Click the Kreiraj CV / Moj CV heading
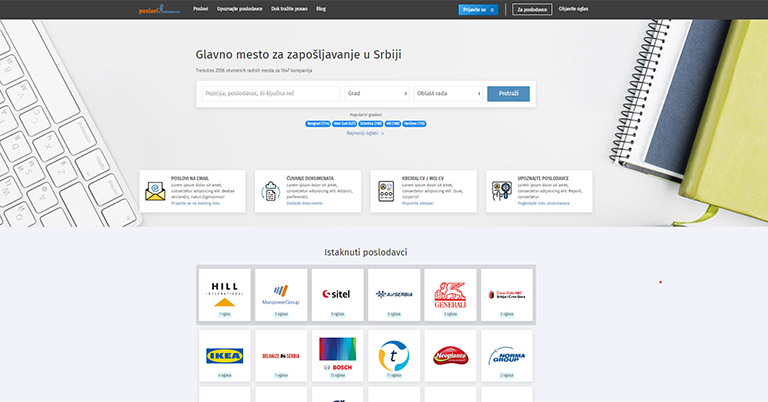This screenshot has width=768, height=402. [423, 179]
